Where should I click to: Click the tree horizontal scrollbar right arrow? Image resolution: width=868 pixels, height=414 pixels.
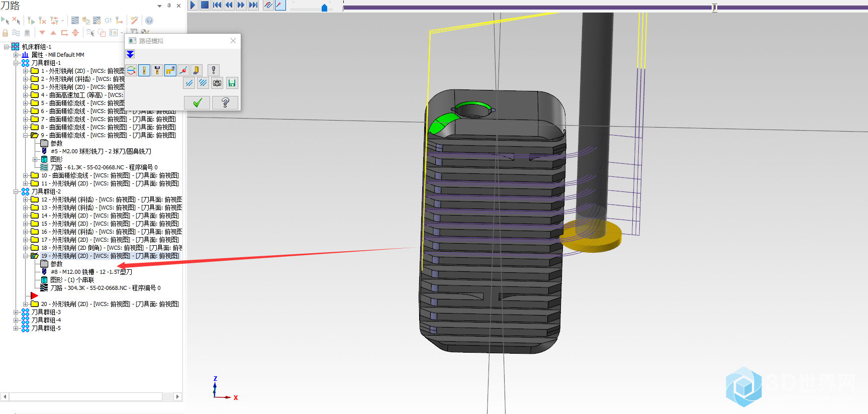click(177, 396)
